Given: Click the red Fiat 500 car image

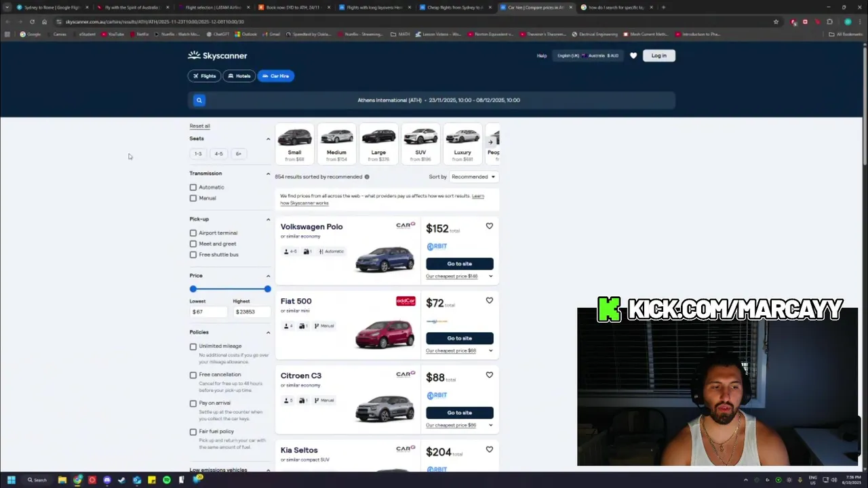Looking at the screenshot, I should coord(384,333).
